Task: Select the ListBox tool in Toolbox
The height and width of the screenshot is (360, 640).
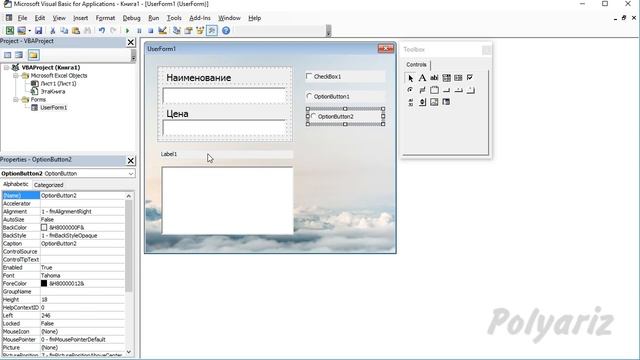Action: click(x=458, y=78)
